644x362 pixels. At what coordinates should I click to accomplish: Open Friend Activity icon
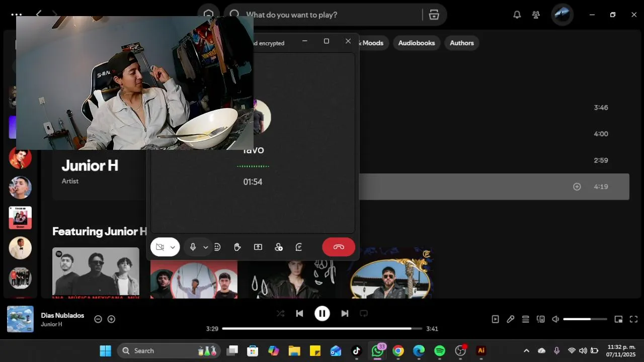tap(536, 15)
